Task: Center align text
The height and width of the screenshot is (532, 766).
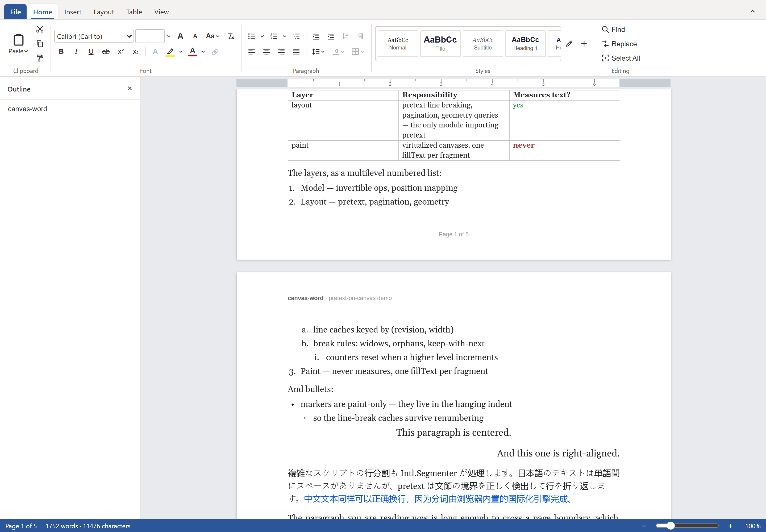Action: 266,51
